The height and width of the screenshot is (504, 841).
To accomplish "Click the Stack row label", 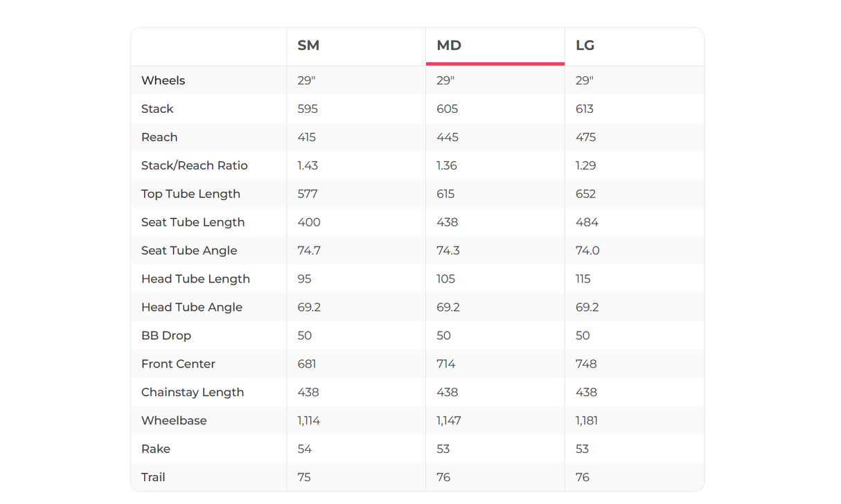I will 157,109.
